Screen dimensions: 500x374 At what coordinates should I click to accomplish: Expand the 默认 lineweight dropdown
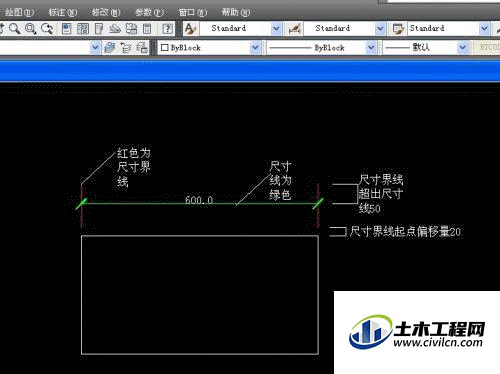click(462, 48)
